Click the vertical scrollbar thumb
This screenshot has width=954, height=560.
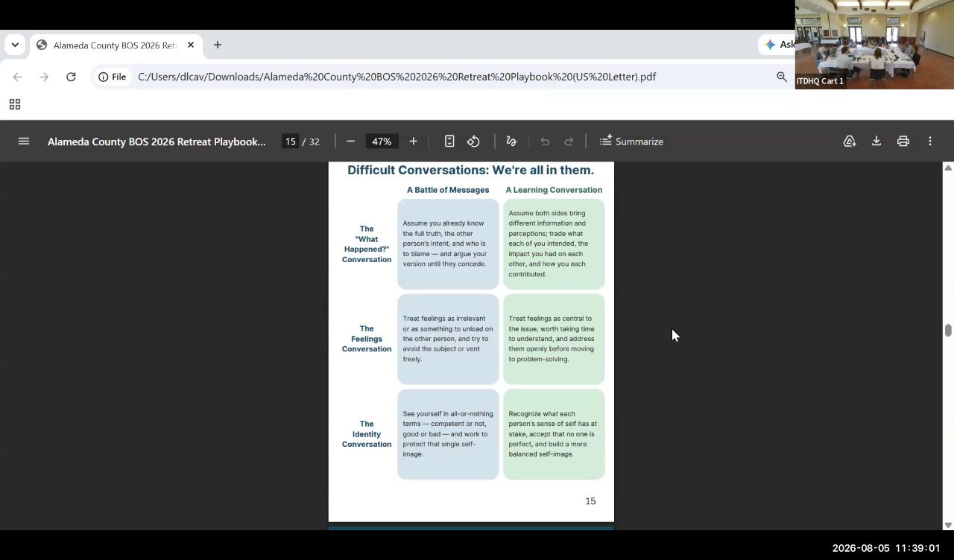(948, 331)
